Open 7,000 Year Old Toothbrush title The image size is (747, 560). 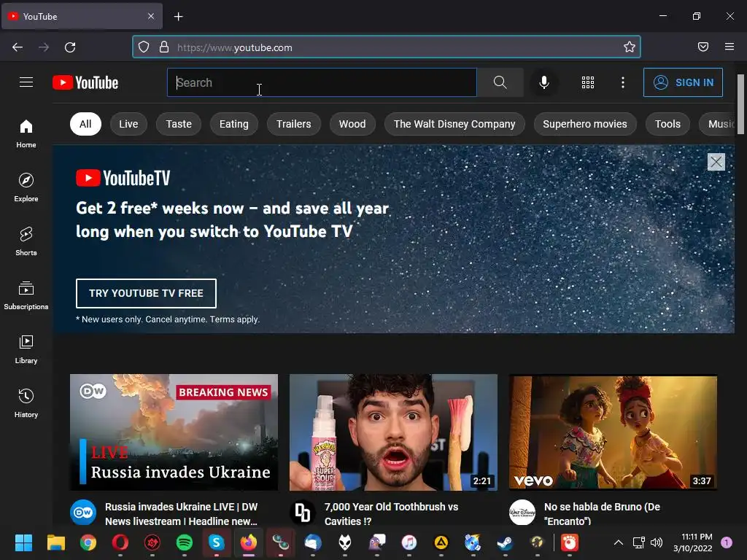(391, 514)
